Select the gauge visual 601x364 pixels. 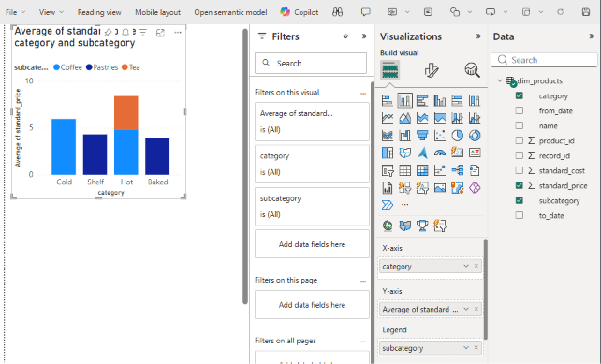pos(440,153)
